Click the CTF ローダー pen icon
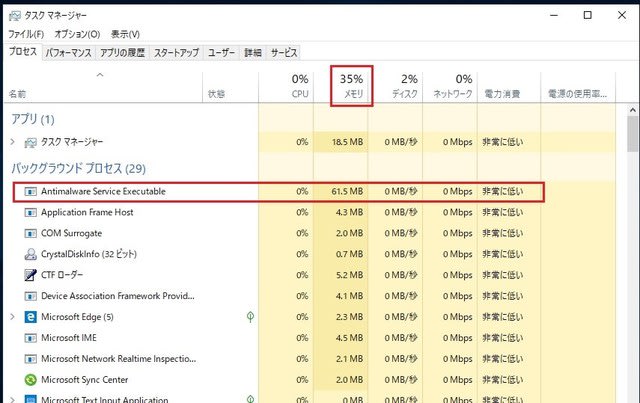 point(31,275)
